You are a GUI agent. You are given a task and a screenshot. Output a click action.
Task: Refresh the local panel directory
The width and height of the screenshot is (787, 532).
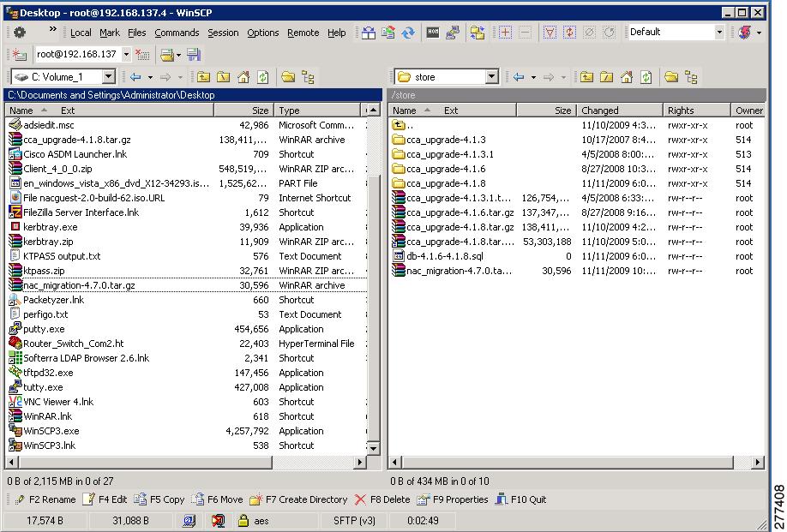coord(263,77)
